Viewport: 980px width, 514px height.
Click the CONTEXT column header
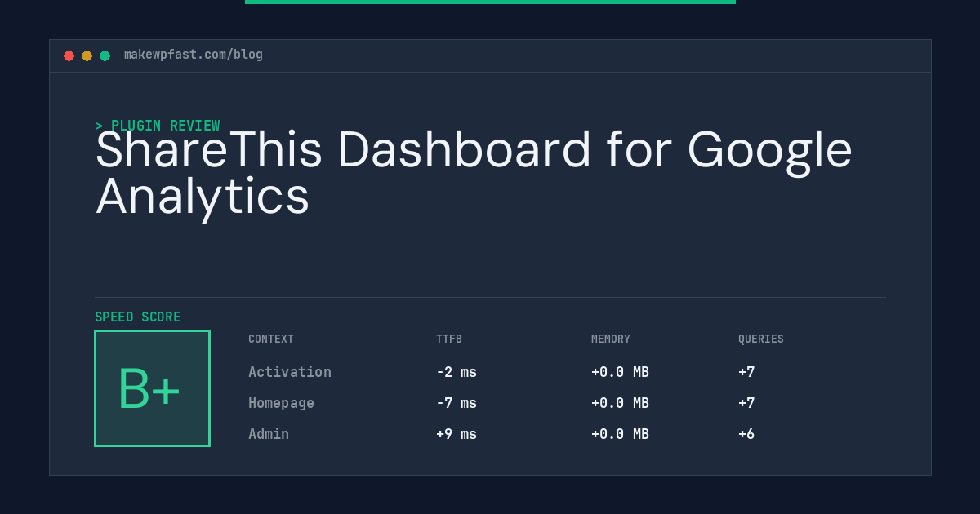pyautogui.click(x=271, y=339)
